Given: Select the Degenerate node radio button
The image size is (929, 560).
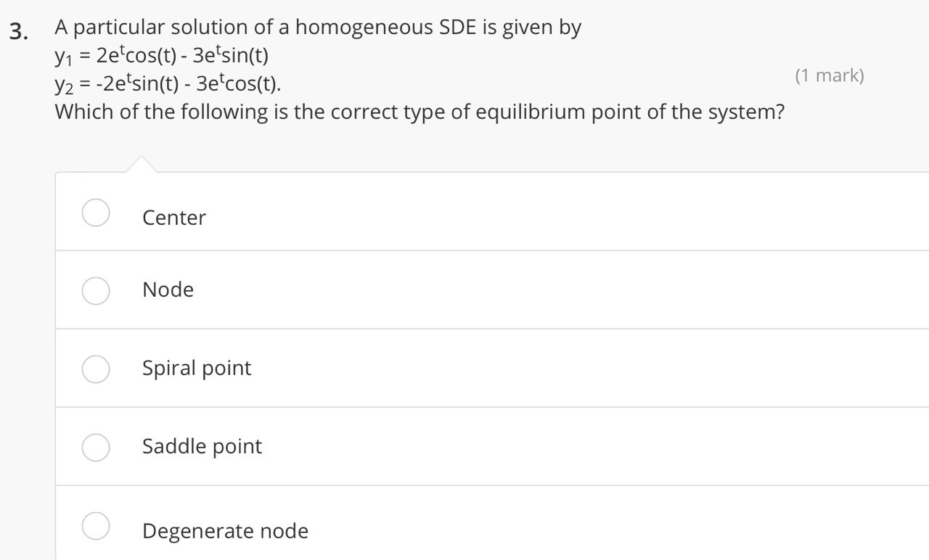Looking at the screenshot, I should [95, 526].
